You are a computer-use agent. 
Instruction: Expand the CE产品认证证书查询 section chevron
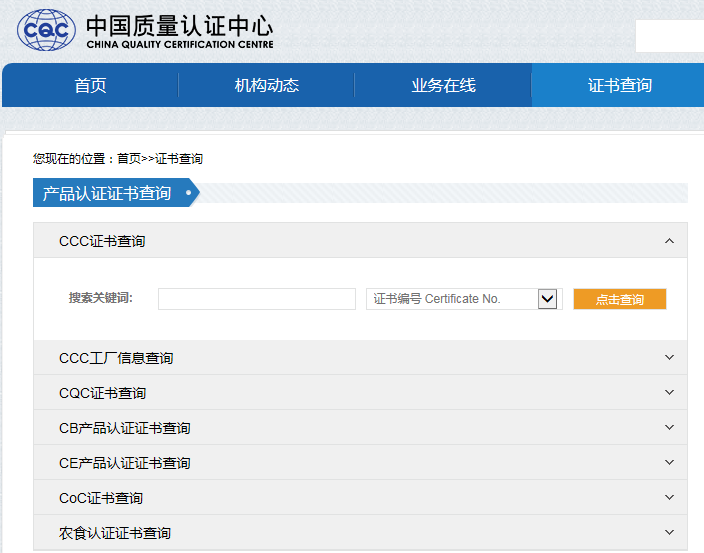[x=669, y=462]
